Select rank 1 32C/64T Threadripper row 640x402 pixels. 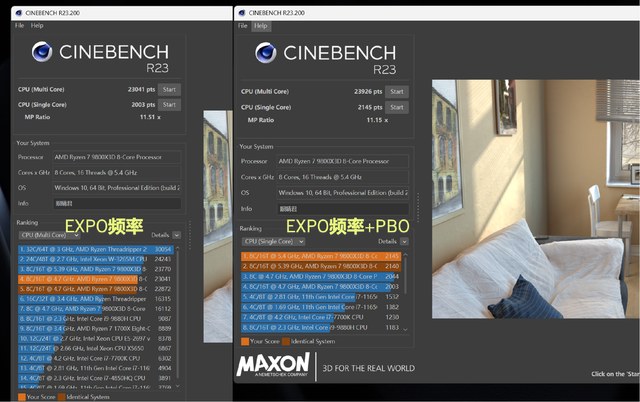tap(96, 249)
